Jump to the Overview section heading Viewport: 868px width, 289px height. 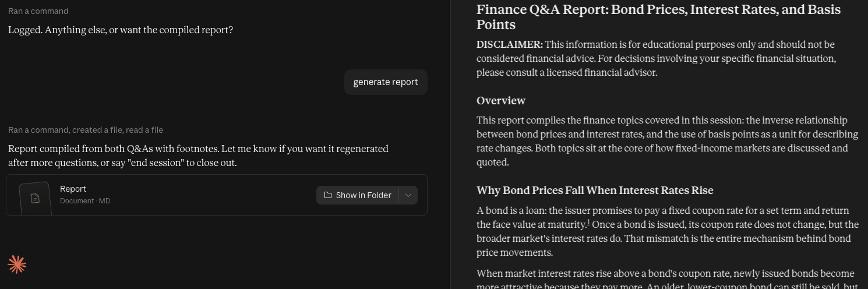[x=501, y=101]
